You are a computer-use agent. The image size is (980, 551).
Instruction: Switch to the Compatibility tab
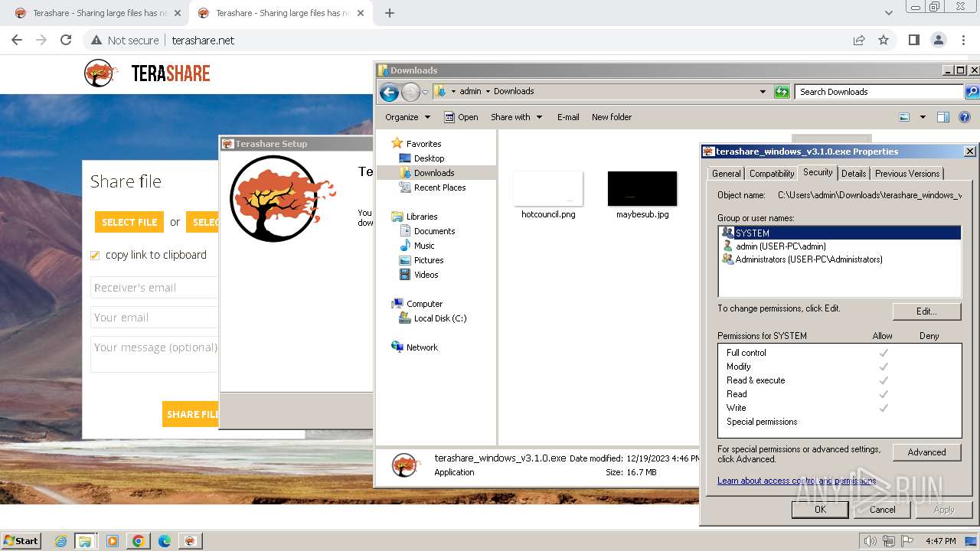pyautogui.click(x=772, y=174)
